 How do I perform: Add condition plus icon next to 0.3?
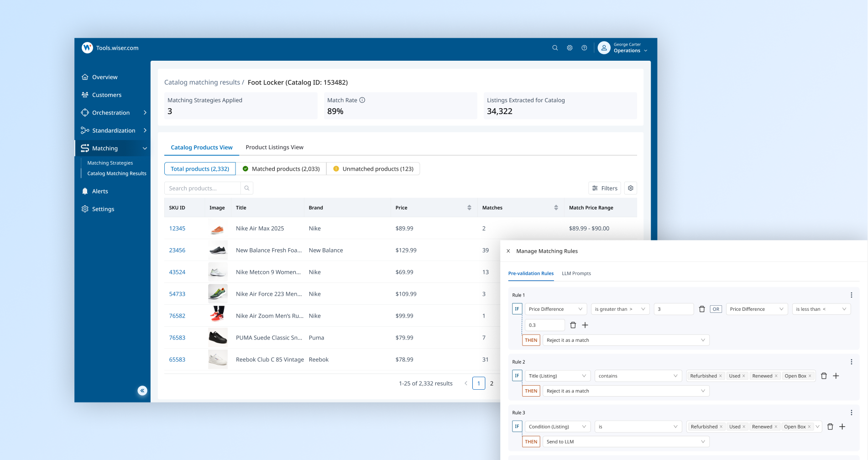585,325
